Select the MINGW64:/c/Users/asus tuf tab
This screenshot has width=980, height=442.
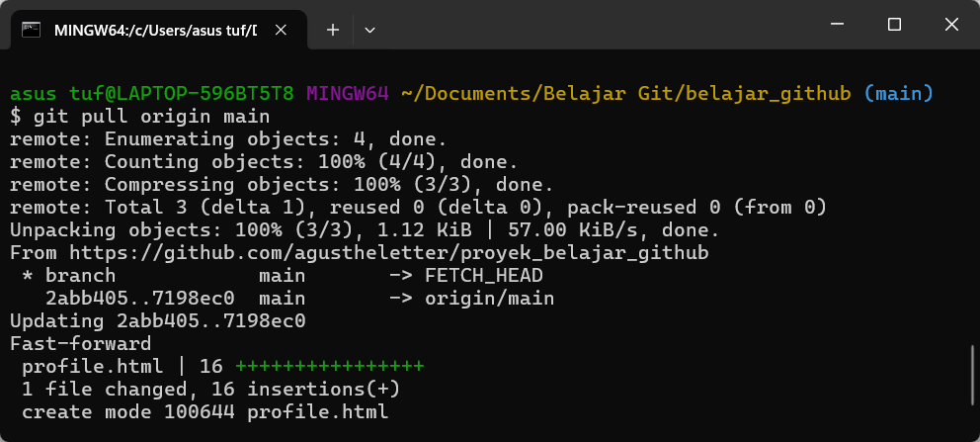tap(148, 30)
